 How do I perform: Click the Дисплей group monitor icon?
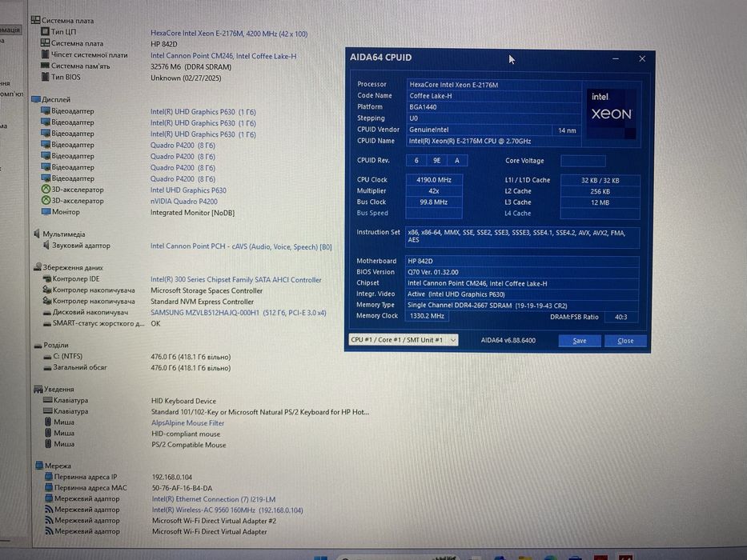[36, 99]
